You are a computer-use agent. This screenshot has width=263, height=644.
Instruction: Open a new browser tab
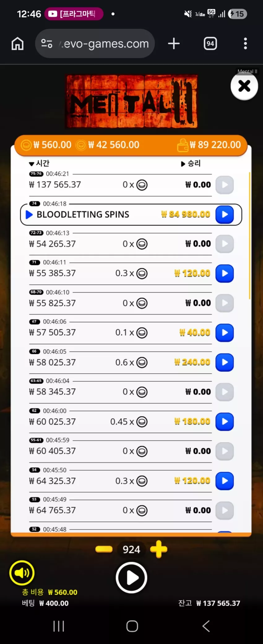174,43
